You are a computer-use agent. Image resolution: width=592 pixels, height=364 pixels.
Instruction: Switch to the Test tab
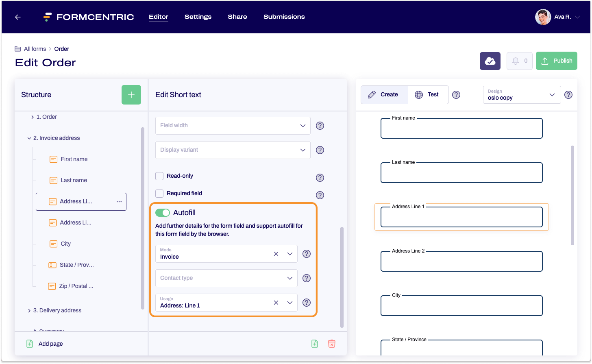pos(428,94)
